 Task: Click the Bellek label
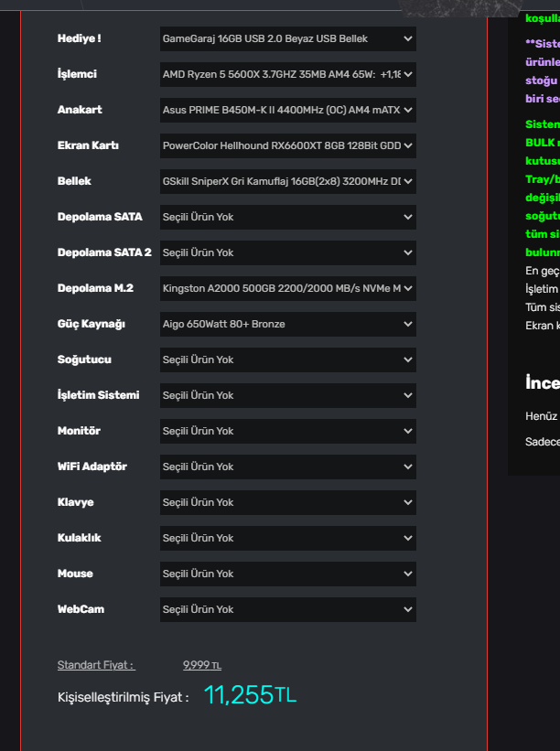coord(74,181)
